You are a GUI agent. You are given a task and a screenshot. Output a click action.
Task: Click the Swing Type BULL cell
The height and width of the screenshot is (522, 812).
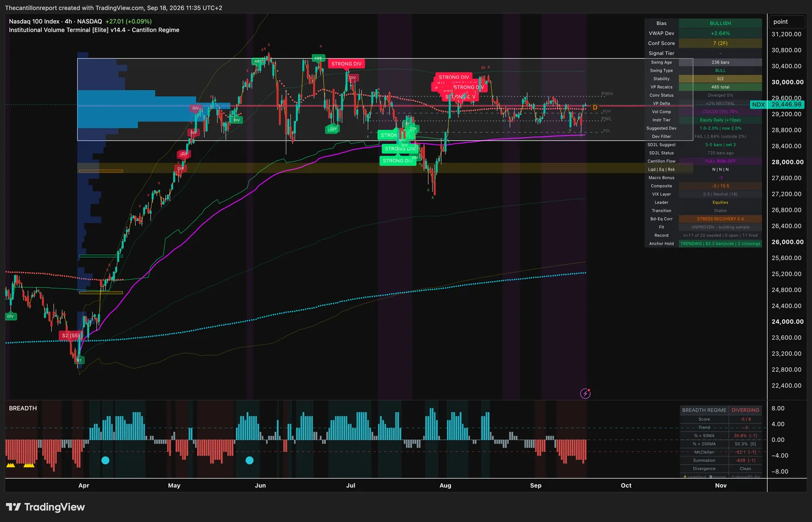(x=721, y=70)
